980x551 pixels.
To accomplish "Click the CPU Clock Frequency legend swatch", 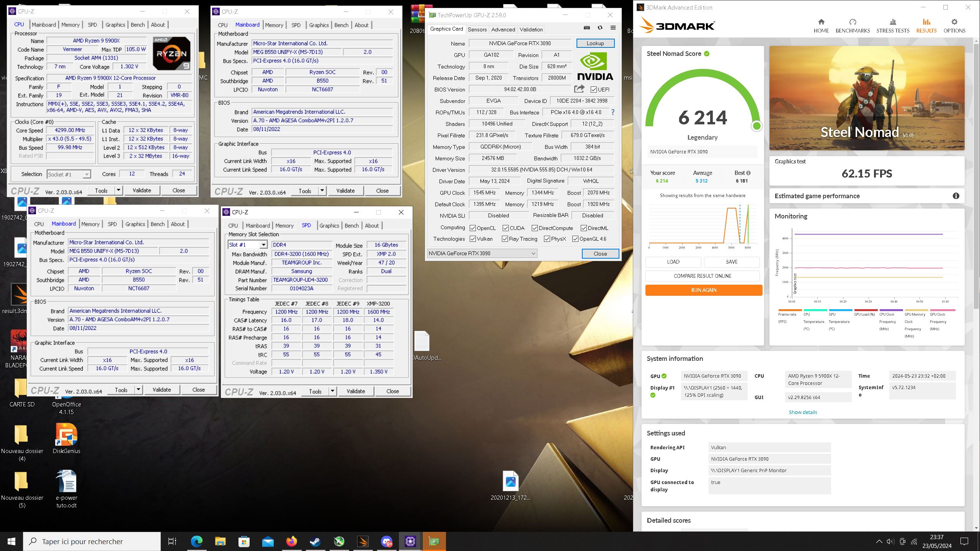I will [891, 310].
